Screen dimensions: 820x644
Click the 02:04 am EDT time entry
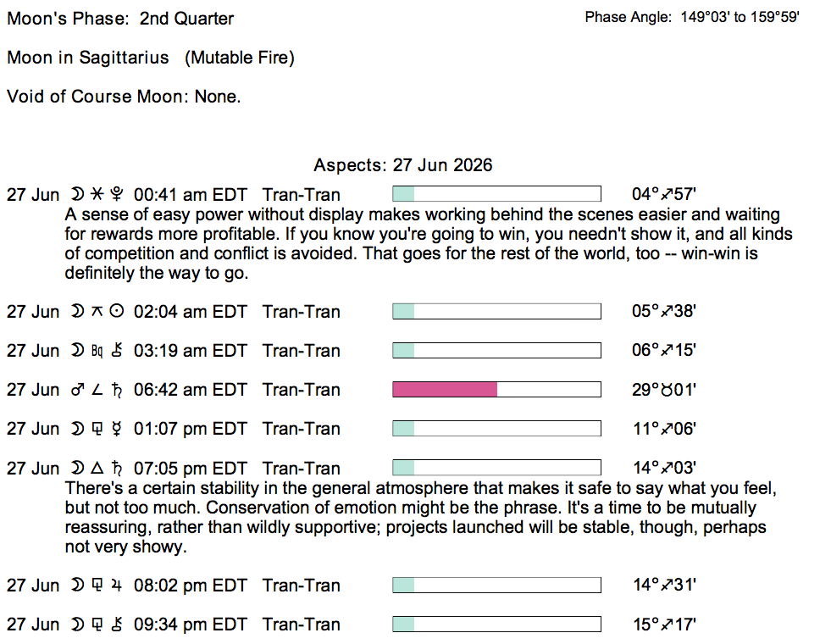coord(190,311)
